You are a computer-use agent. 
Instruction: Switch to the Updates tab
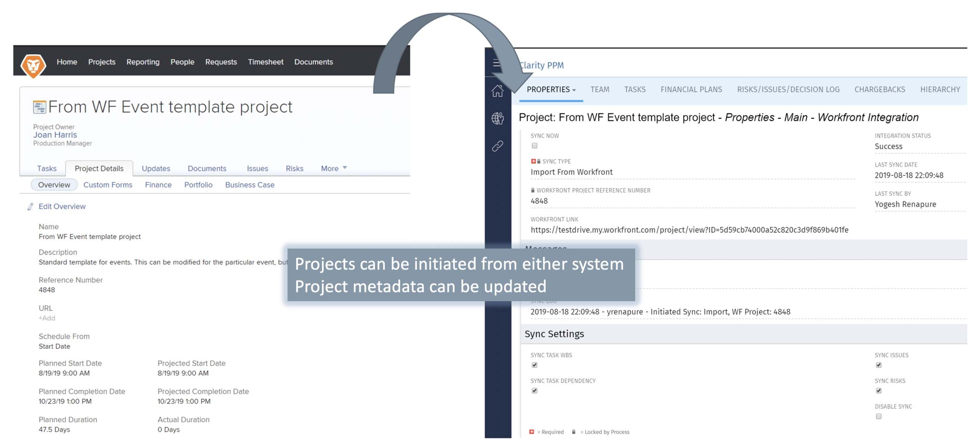[156, 168]
